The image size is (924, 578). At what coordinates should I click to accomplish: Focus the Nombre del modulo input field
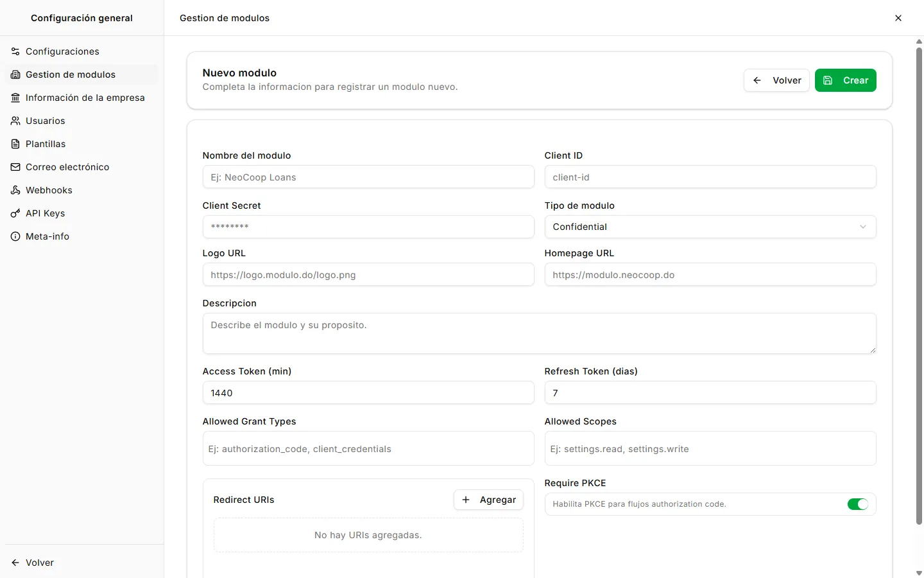point(368,177)
